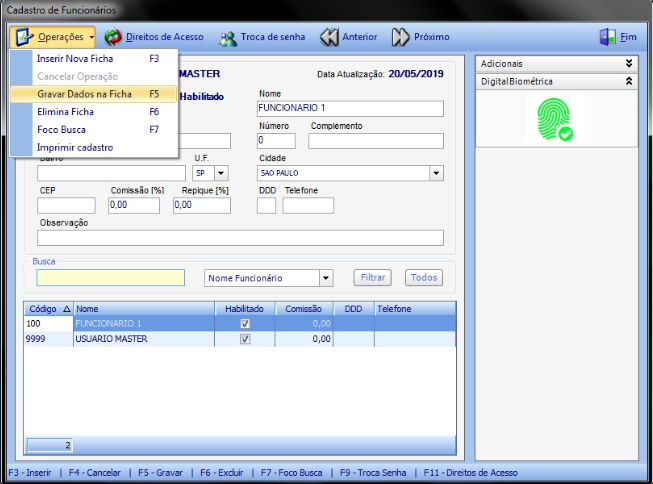Viewport: 653px width, 484px height.
Task: Click the Nome input field
Action: point(350,108)
